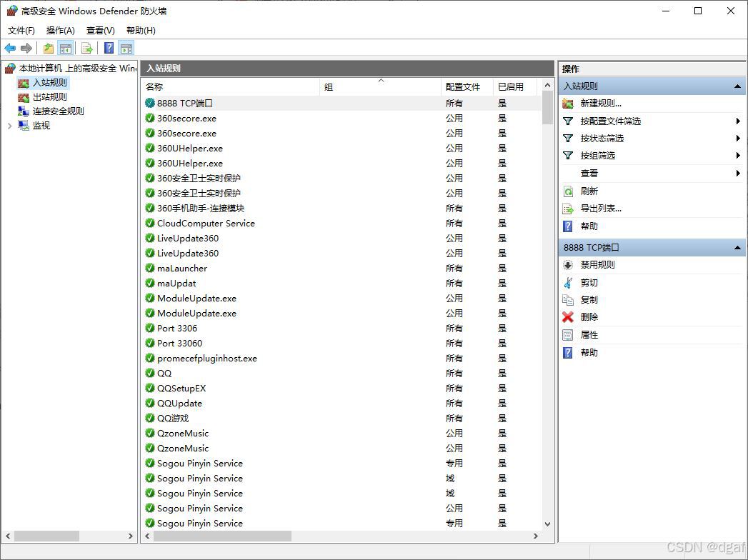Sort by the 组 column header
The image size is (748, 560).
[x=380, y=87]
